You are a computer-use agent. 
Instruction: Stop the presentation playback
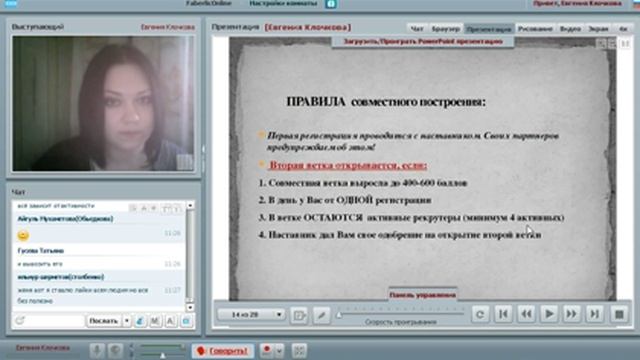pyautogui.click(x=619, y=314)
